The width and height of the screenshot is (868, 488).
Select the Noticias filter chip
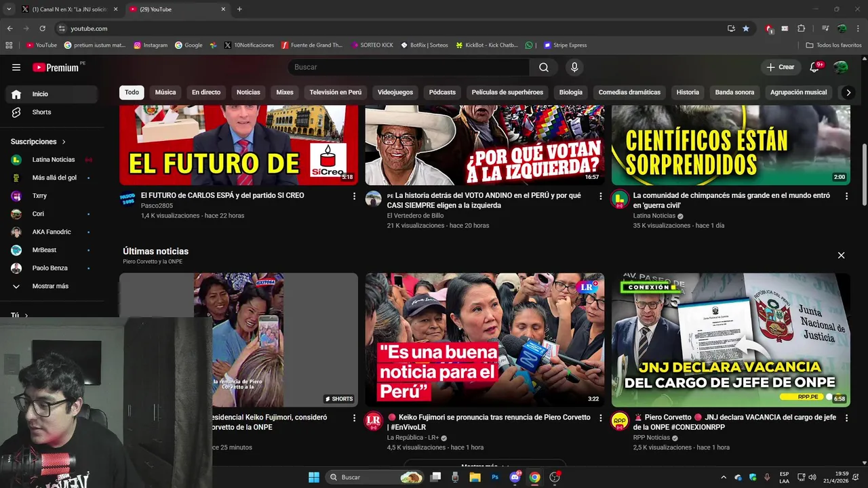click(x=248, y=92)
